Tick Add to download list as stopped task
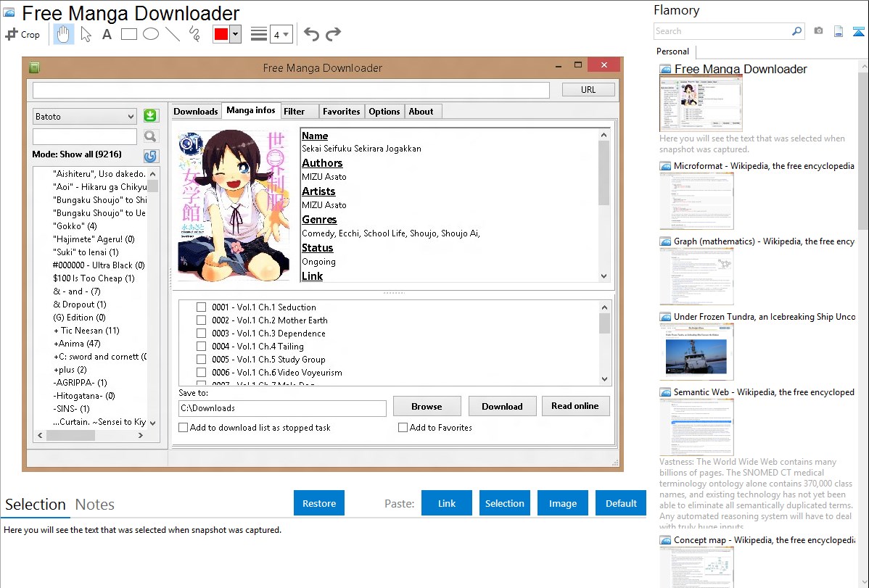Viewport: 869px width, 588px height. click(x=183, y=427)
